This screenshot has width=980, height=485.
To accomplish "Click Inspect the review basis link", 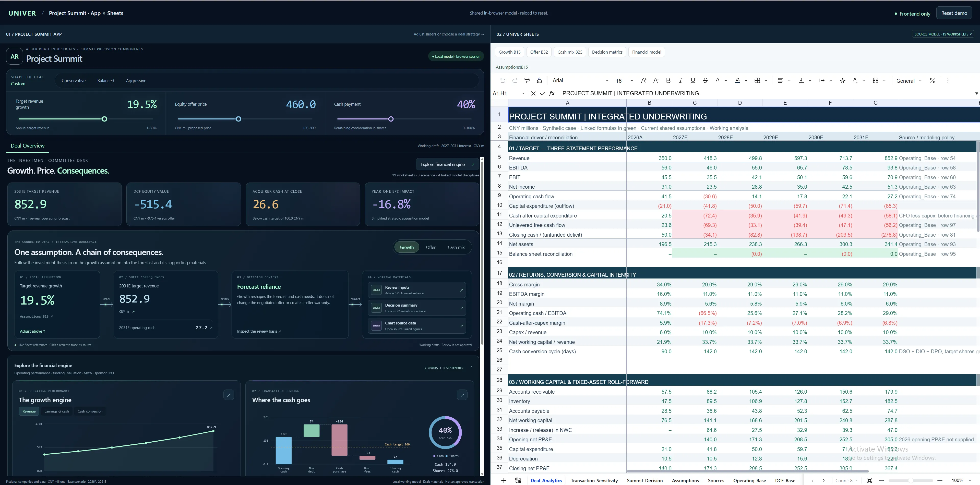I will click(259, 331).
